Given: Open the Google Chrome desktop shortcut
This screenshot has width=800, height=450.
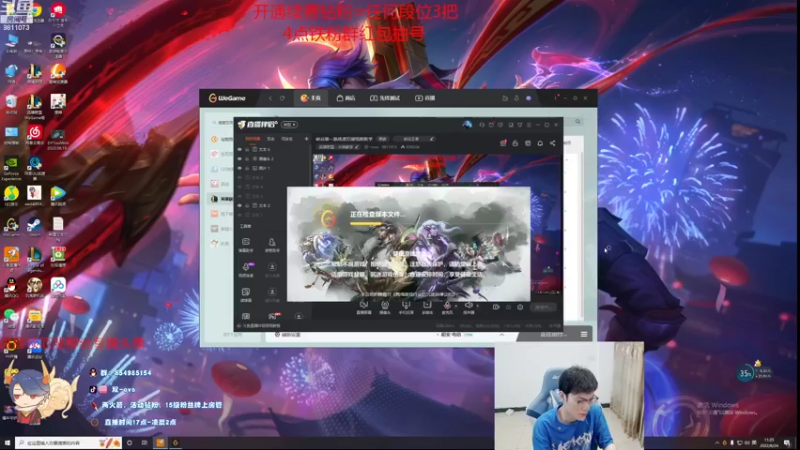Looking at the screenshot, I should [x=35, y=12].
